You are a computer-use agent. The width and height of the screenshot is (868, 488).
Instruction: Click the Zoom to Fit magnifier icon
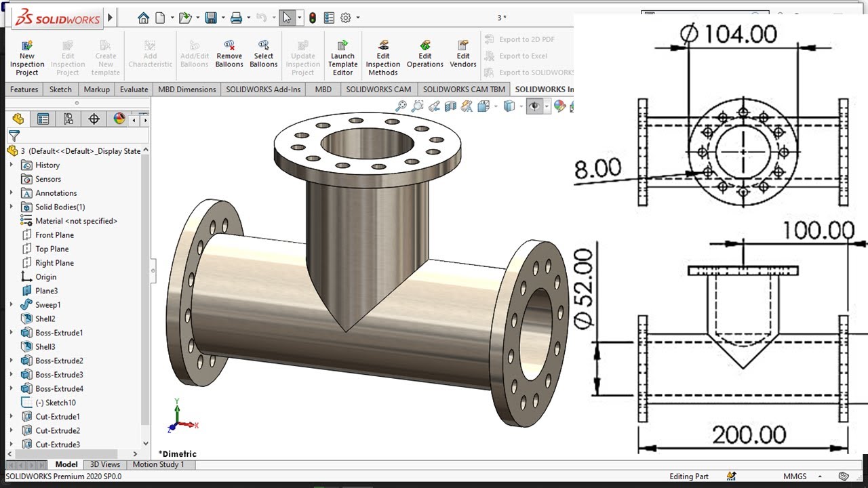401,106
